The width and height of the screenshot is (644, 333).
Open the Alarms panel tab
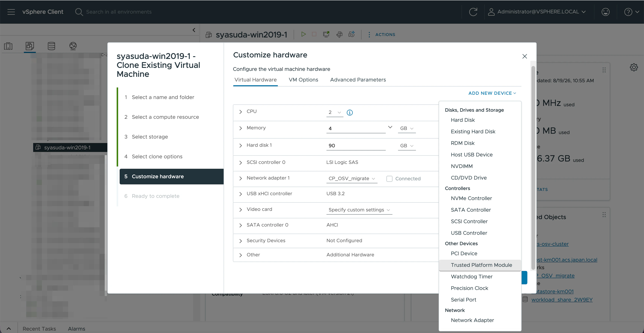tap(77, 329)
